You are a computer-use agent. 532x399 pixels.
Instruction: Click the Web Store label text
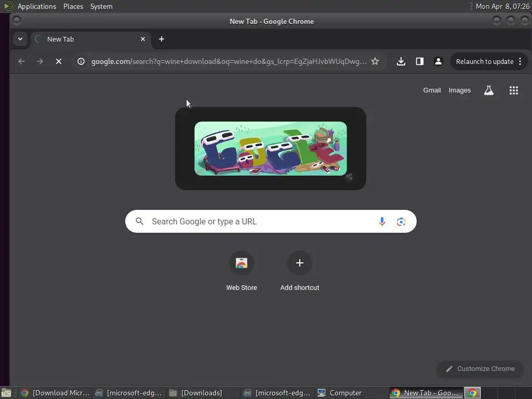tap(242, 287)
